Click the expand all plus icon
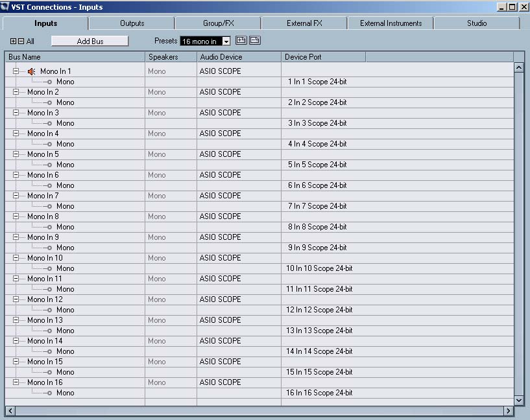This screenshot has height=420, width=530. pos(13,41)
